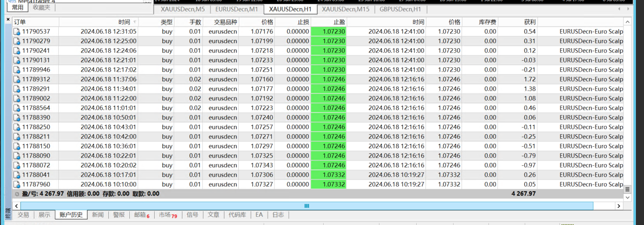Click the horizontal scrollbar left arrow

pyautogui.click(x=16, y=206)
